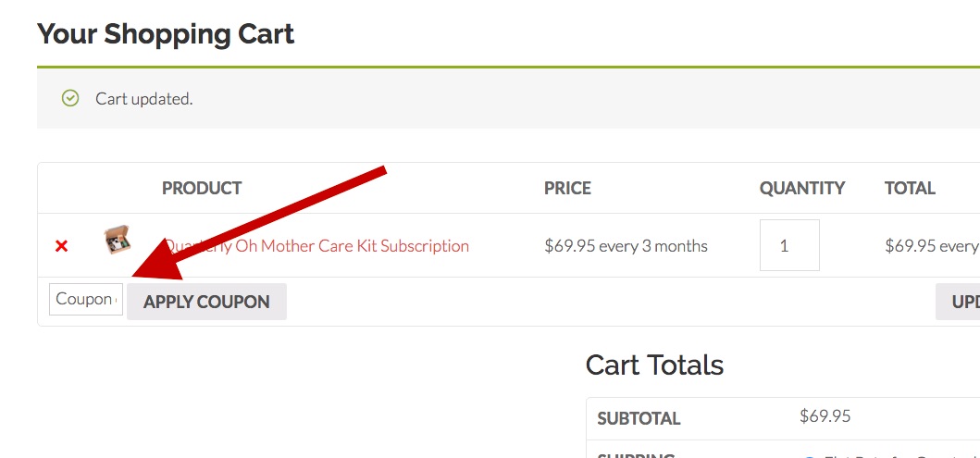Click the red arrow annotation graphic
This screenshot has width=980, height=458.
257,223
